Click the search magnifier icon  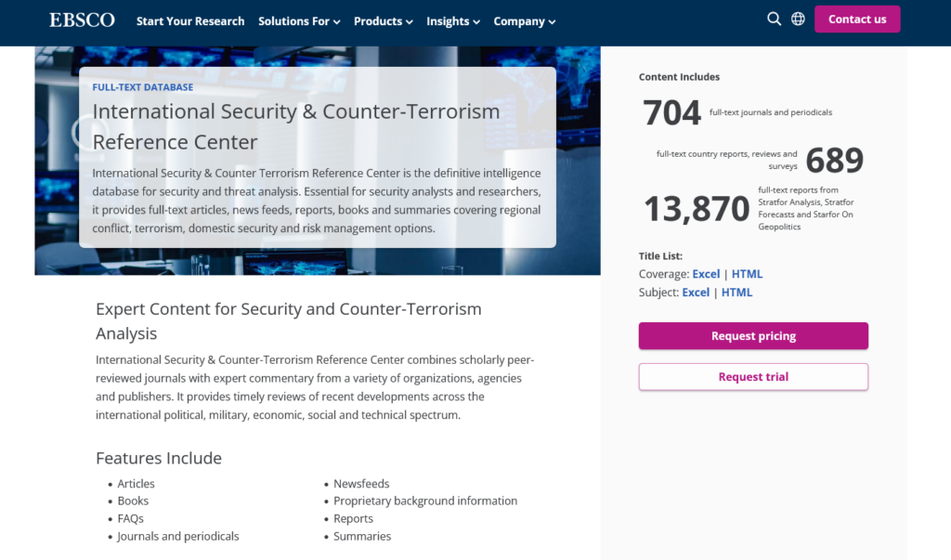click(774, 19)
